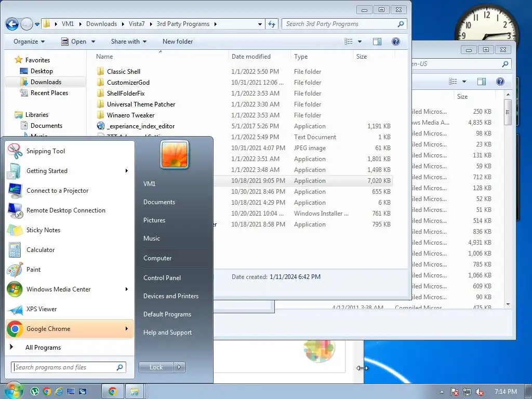Open Share with dropdown

pos(129,42)
